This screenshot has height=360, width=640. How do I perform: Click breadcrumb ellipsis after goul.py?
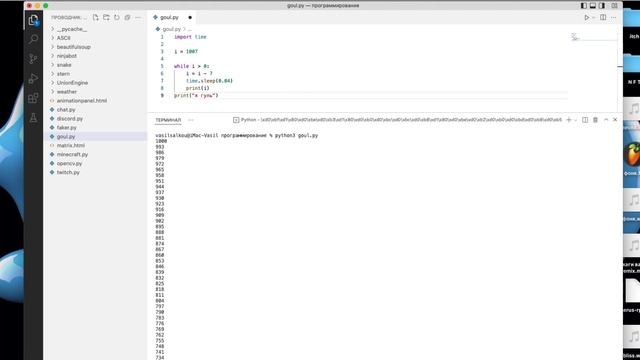[189, 29]
